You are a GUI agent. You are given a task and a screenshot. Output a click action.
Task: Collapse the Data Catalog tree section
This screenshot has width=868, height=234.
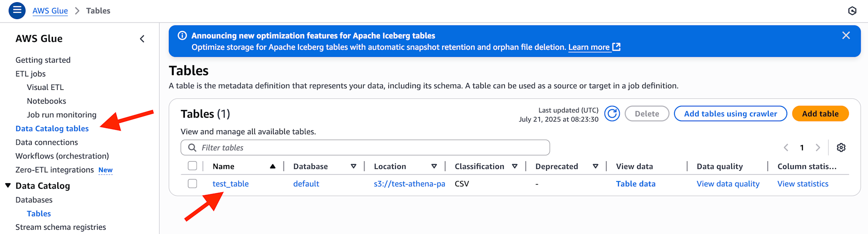click(x=8, y=185)
